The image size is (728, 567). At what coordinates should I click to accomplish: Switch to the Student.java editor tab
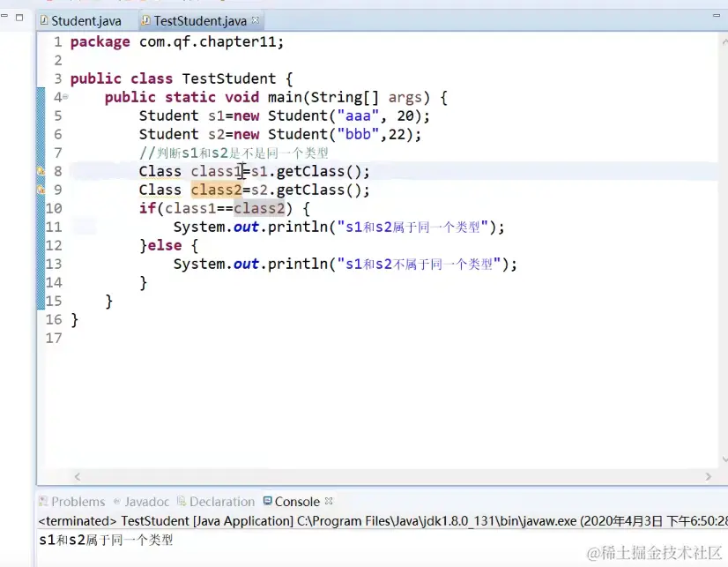[81, 21]
